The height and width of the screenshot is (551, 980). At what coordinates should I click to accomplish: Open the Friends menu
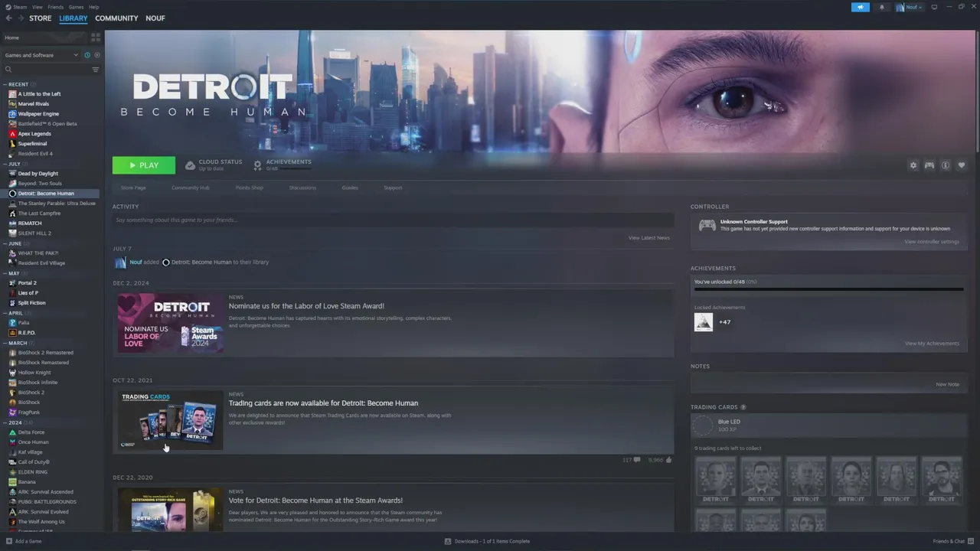56,7
